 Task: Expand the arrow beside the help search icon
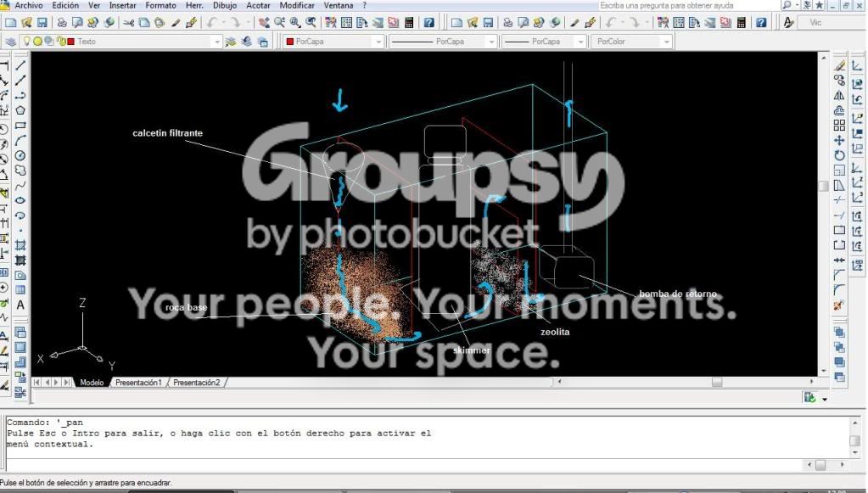point(797,6)
